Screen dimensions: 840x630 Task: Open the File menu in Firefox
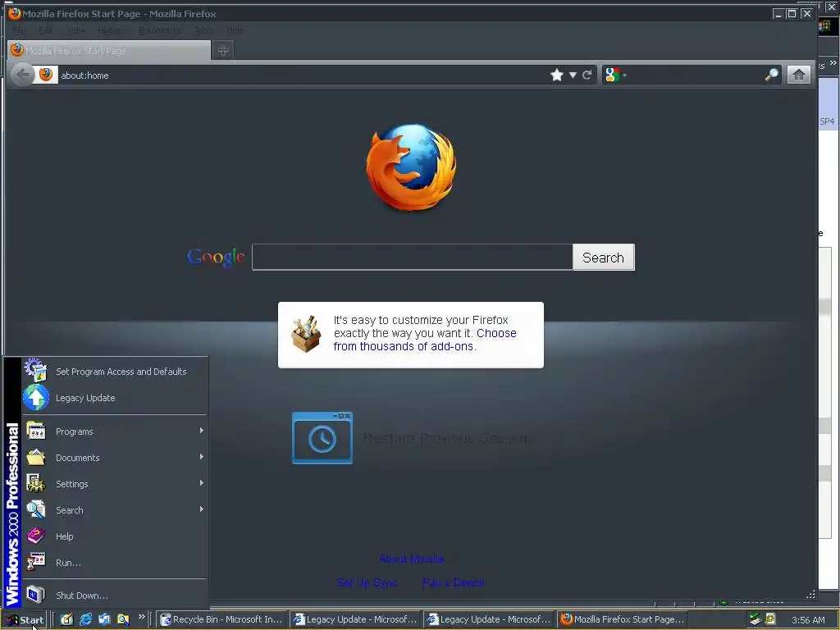coord(20,30)
